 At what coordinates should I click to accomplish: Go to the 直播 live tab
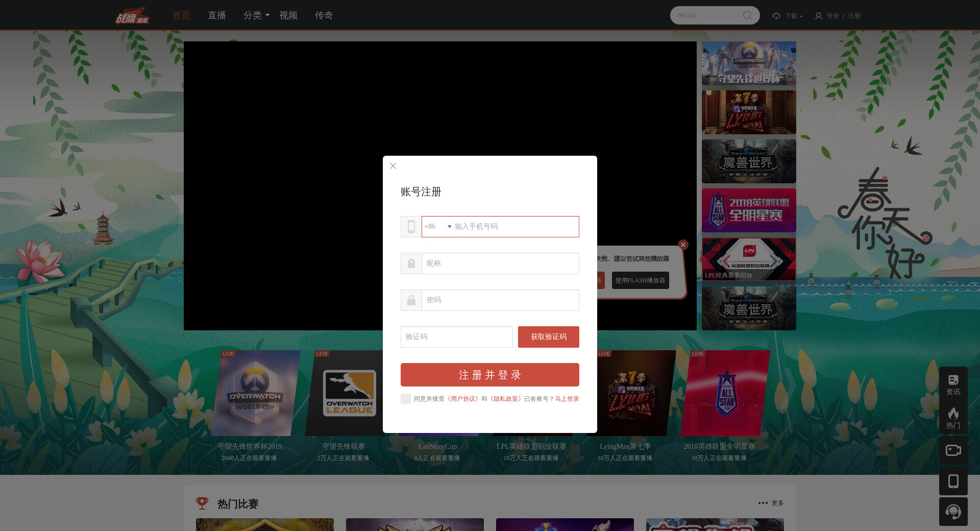tap(216, 15)
